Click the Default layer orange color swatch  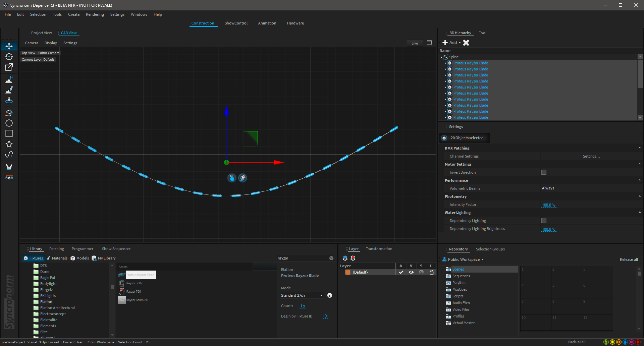(348, 272)
